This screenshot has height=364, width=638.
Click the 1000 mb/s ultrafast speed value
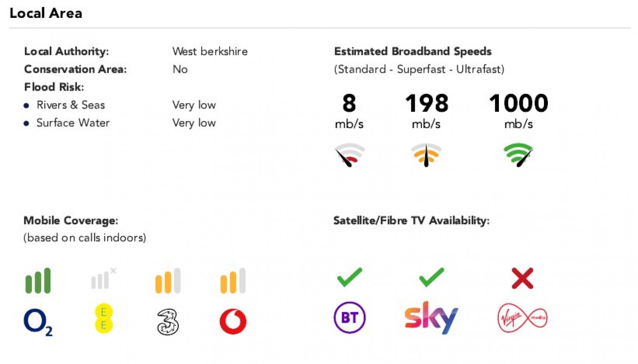(518, 103)
